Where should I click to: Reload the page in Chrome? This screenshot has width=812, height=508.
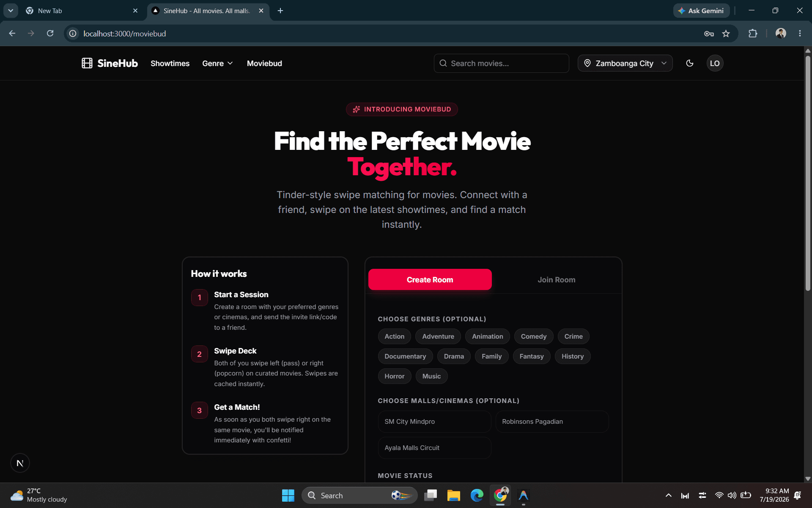click(50, 33)
